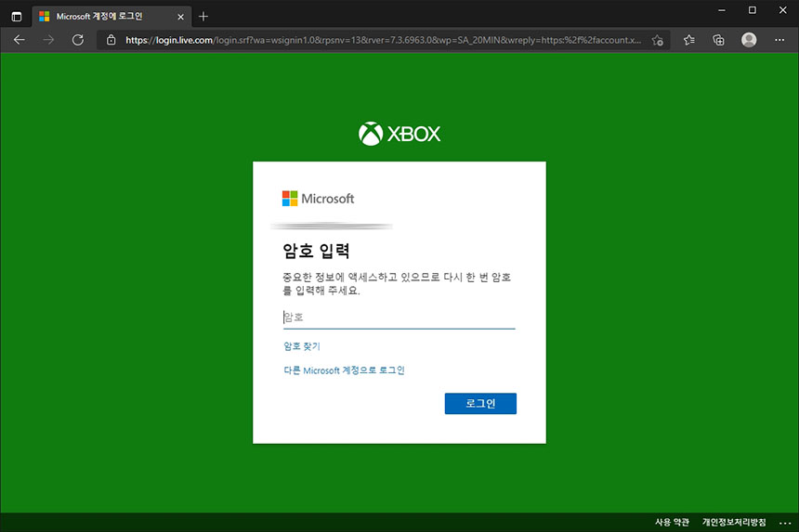View site info via lock icon
Image resolution: width=799 pixels, height=532 pixels.
[x=111, y=40]
